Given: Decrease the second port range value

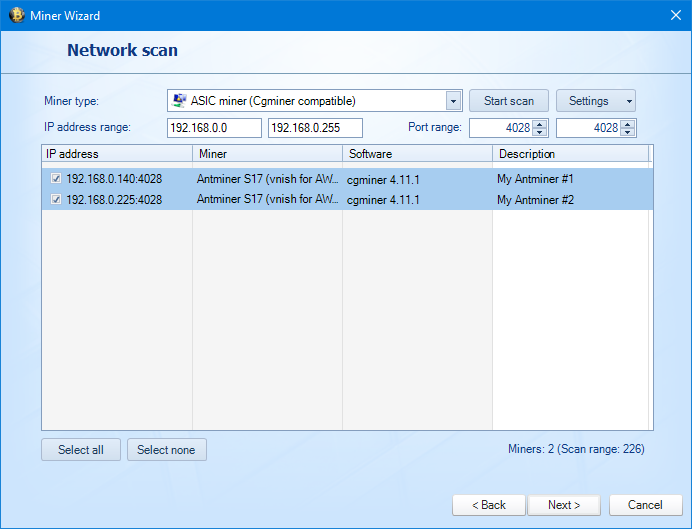Looking at the screenshot, I should coord(627,132).
